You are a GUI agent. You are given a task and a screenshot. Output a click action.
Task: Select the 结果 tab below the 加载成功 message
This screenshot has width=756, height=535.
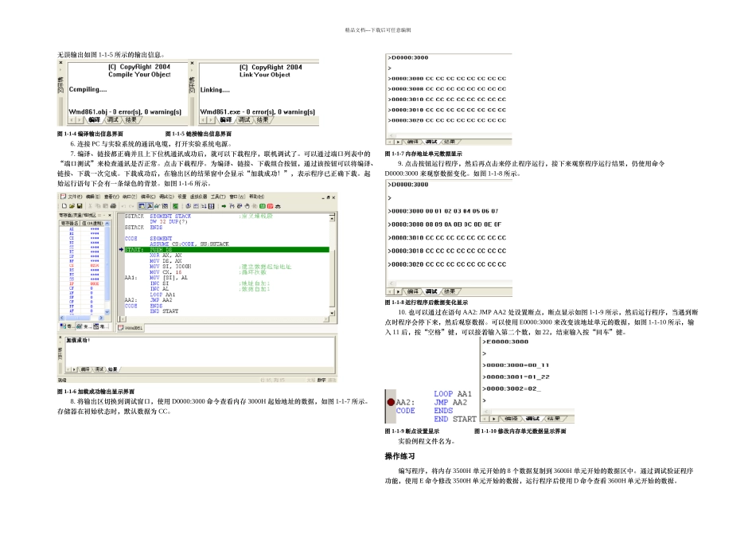[113, 369]
